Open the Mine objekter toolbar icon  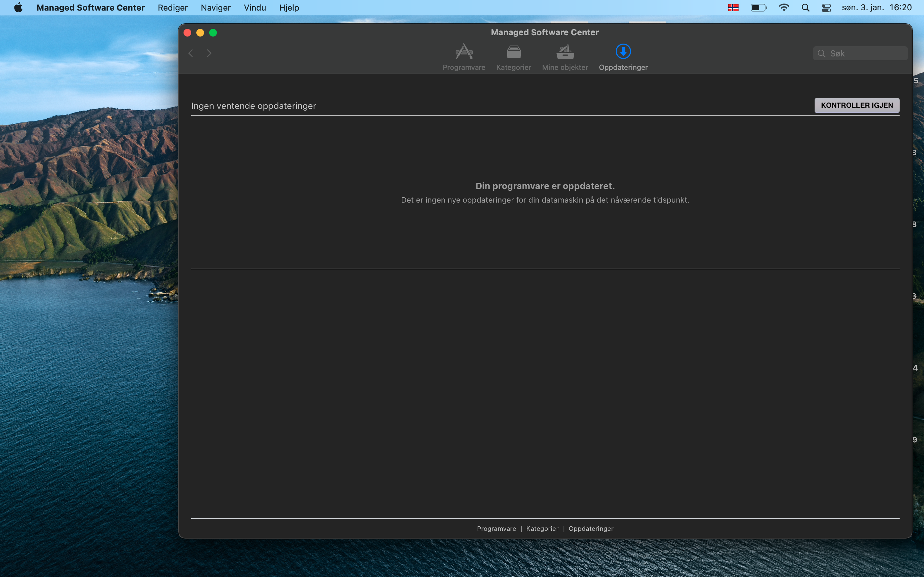[x=565, y=52]
